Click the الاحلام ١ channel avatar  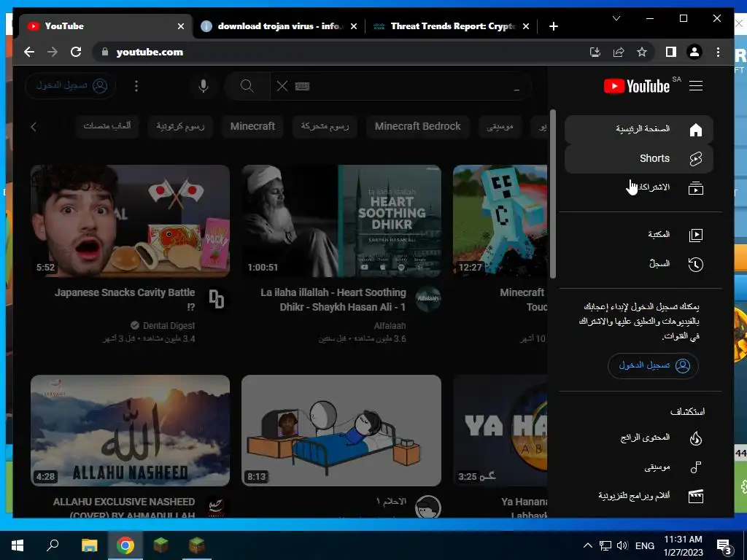coord(427,507)
